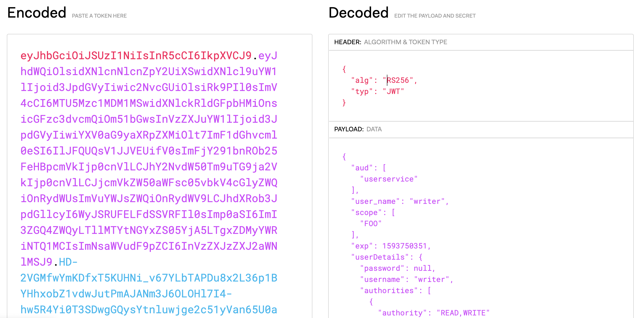
Task: Click the "JWT" typ value in header
Action: [x=393, y=92]
